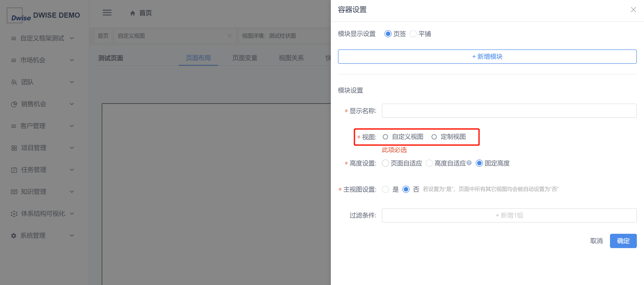Expand the 自定义框架测试 menu chevron
Viewport: 644px width, 285px height.
(72, 38)
